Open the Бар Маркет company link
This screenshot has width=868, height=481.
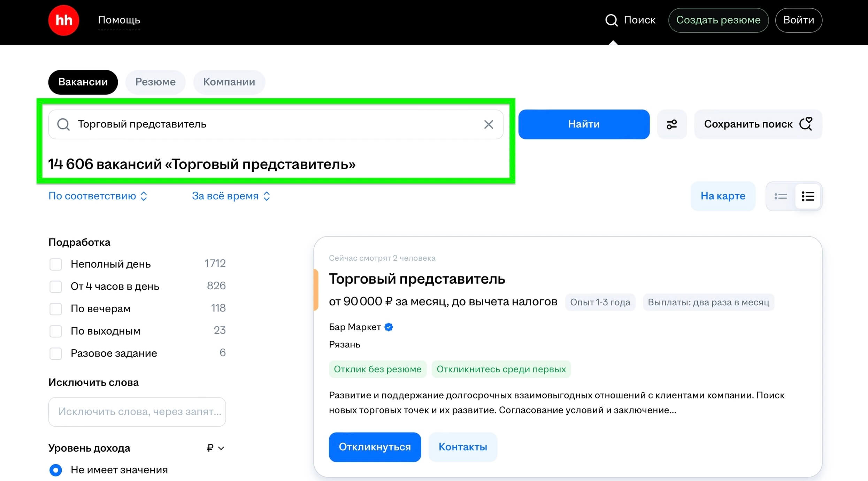tap(355, 327)
